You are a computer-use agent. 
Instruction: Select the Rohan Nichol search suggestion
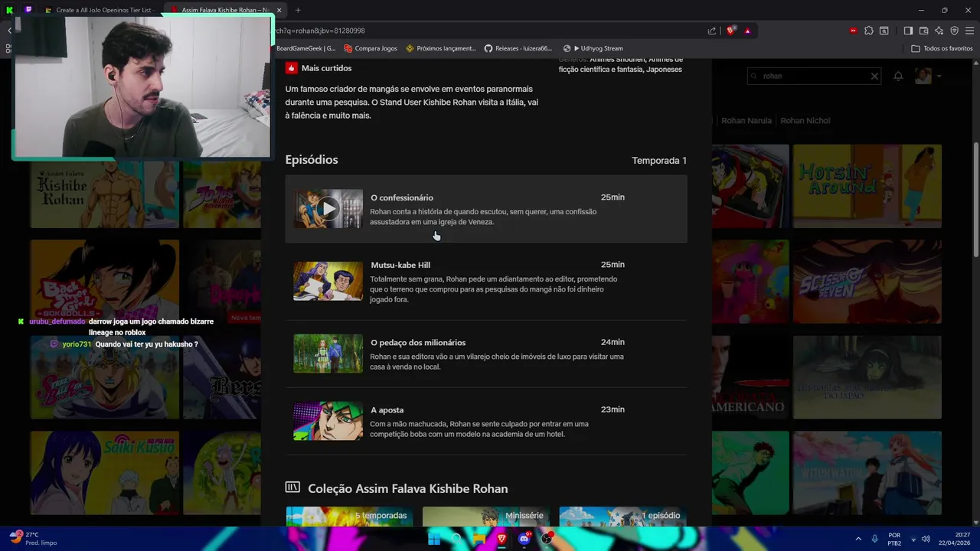[x=805, y=120]
